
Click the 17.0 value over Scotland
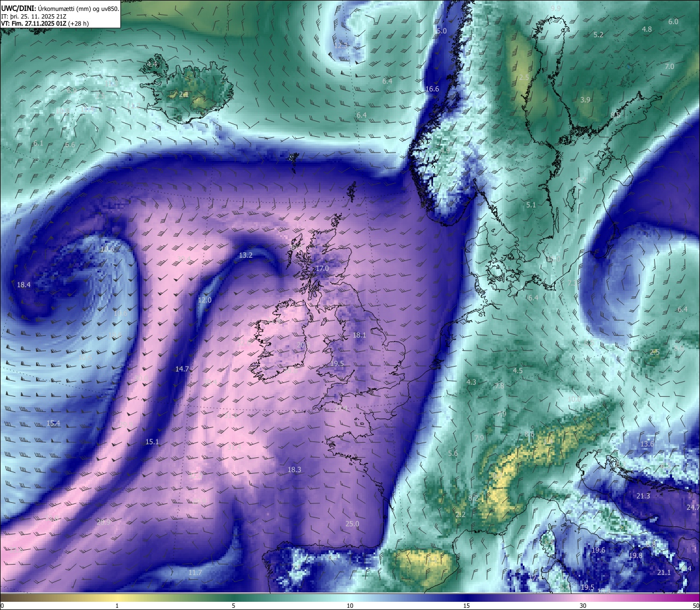[322, 269]
